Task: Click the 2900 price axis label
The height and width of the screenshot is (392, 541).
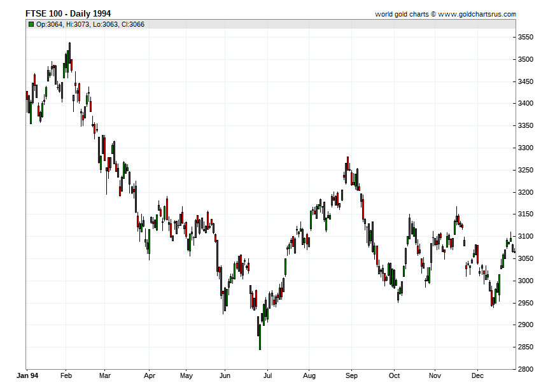Action: pyautogui.click(x=526, y=325)
